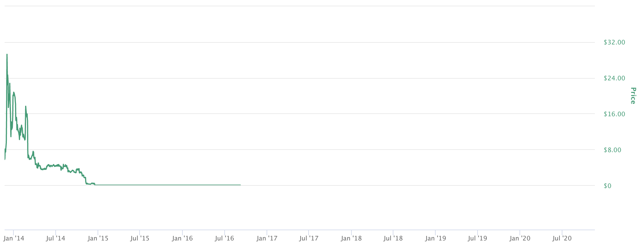The image size is (644, 249).
Task: Select the Jan '16 timeline label
Action: pyautogui.click(x=182, y=238)
